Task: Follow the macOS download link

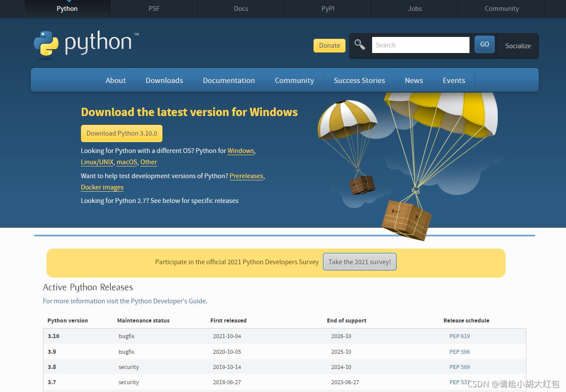Action: 127,162
